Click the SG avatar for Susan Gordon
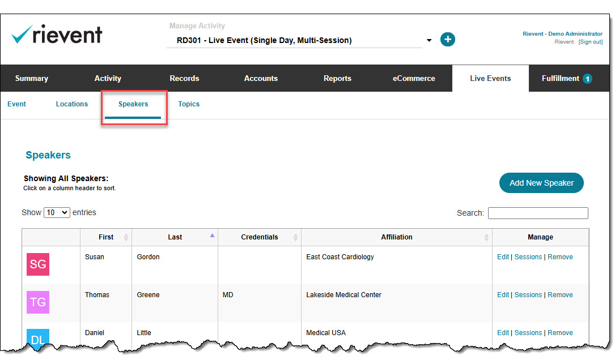Screen dimensions: 615x364 tap(38, 264)
